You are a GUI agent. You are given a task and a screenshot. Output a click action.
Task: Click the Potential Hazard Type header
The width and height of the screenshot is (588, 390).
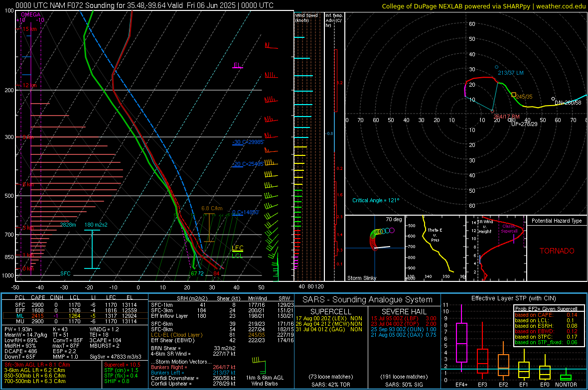557,221
